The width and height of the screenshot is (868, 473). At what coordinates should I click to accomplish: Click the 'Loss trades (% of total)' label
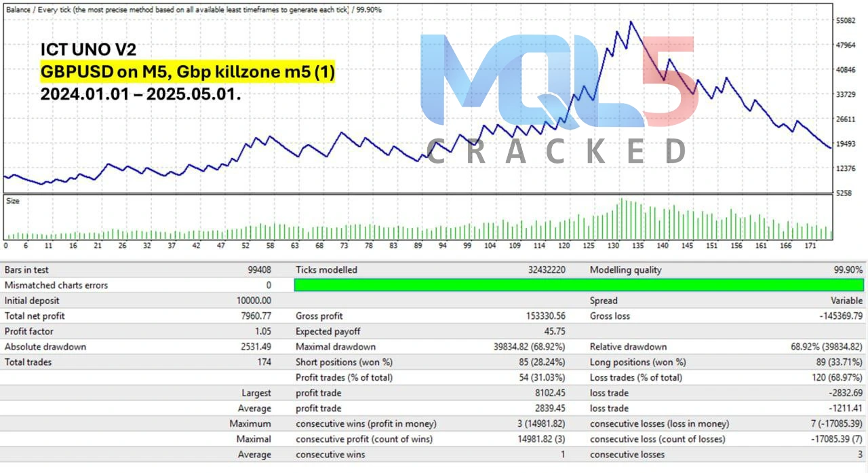tap(637, 377)
